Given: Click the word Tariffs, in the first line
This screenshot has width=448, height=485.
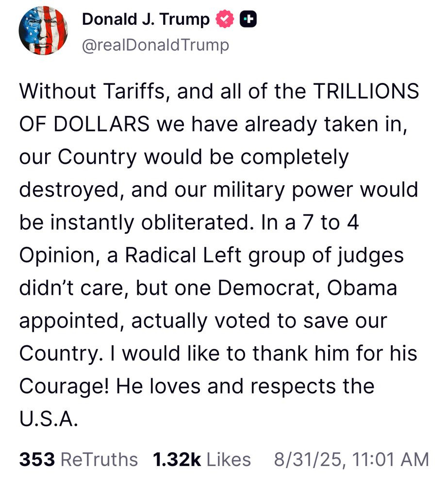Looking at the screenshot, I should click(136, 92).
